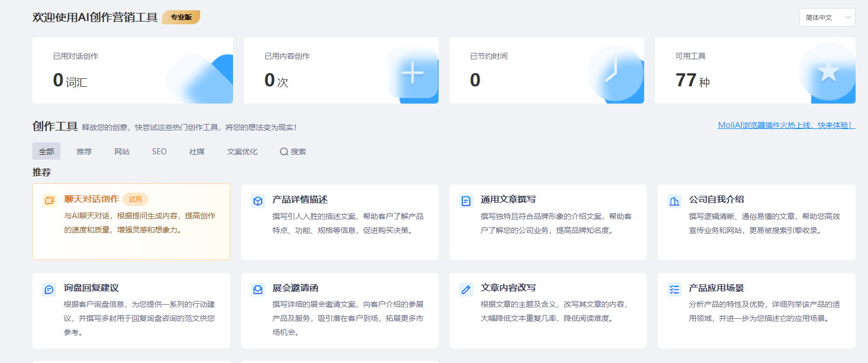
Task: Select the 全部 tab
Action: (46, 152)
